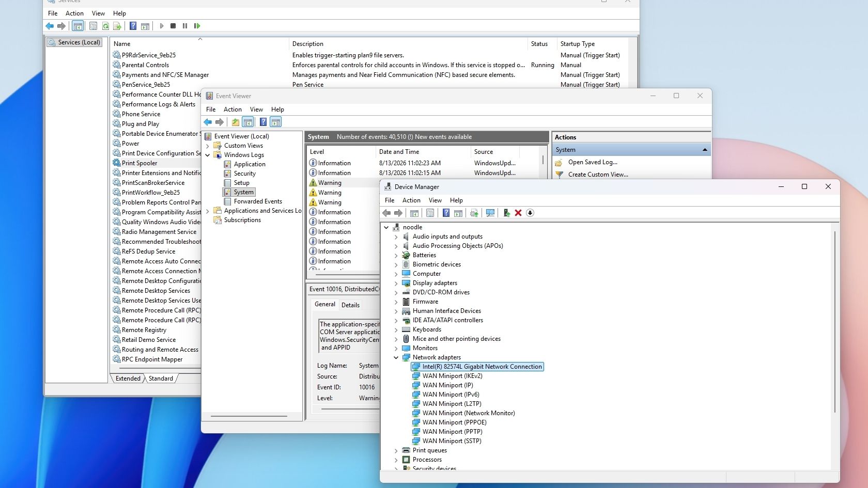This screenshot has height=488, width=868.
Task: Click Services Export List toolbar icon
Action: click(117, 26)
